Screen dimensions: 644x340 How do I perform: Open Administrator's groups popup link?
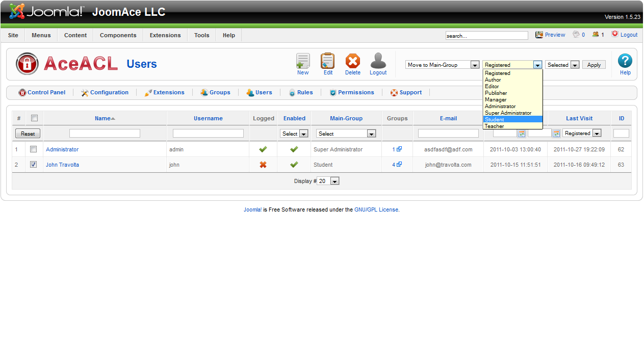point(397,149)
